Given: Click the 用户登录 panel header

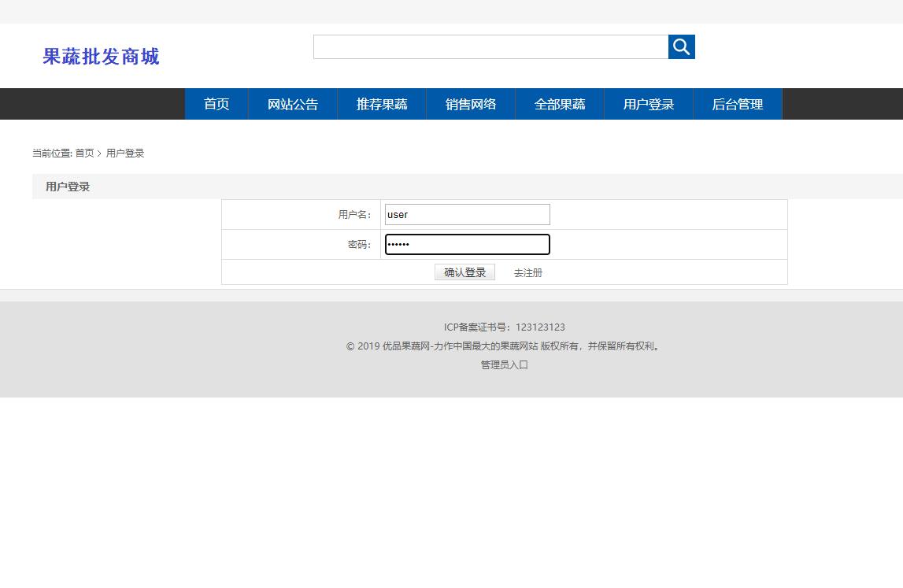Looking at the screenshot, I should (x=68, y=186).
